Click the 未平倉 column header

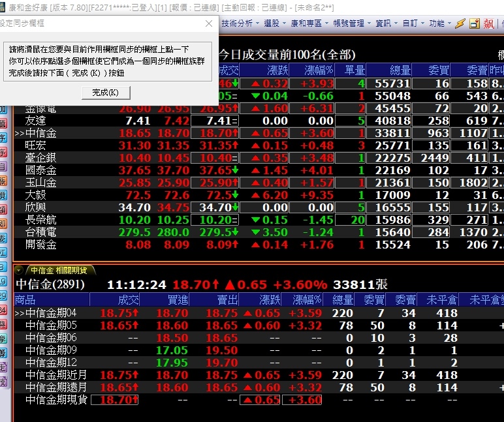(x=438, y=299)
